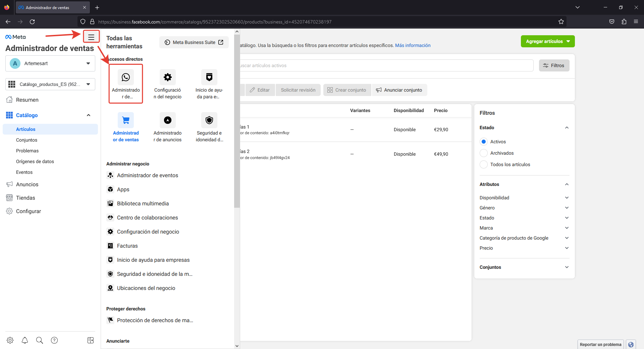Screen dimensions: 644x349
Task: Open Ubicaciones del negocio tool
Action: pos(141,288)
